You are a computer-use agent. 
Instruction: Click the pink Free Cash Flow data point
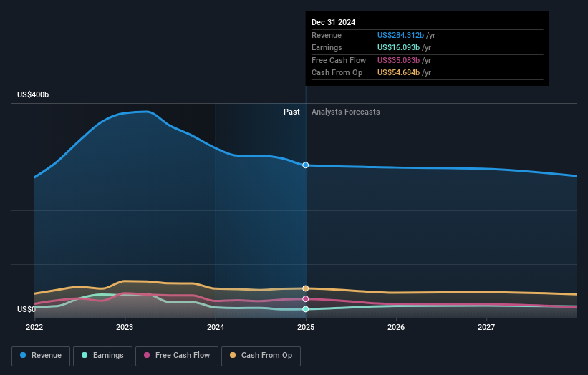306,299
